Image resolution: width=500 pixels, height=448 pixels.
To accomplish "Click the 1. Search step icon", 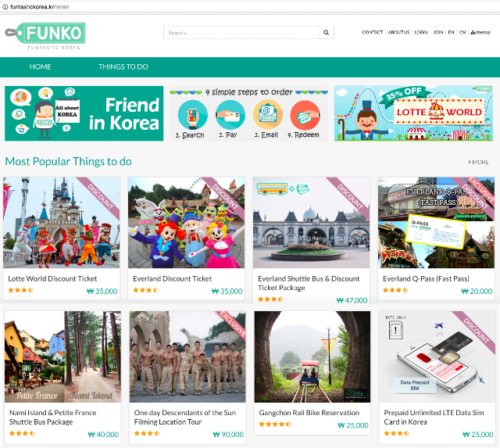I will coord(193,115).
